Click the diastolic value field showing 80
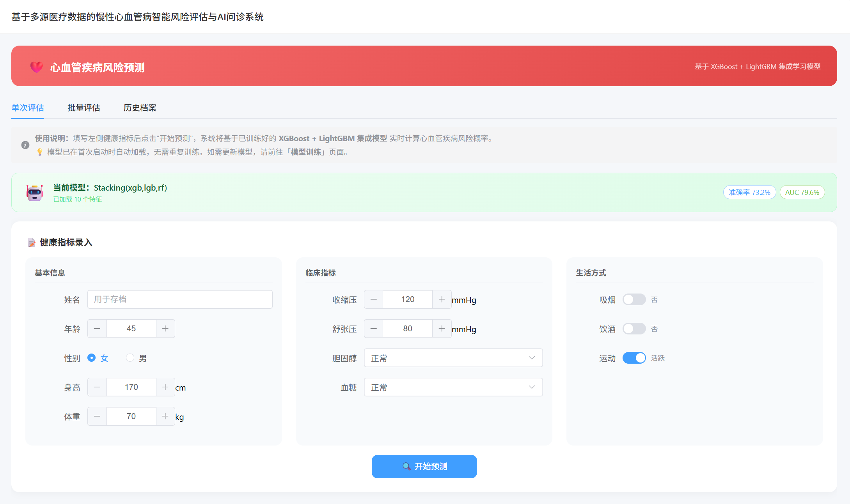The width and height of the screenshot is (850, 504). point(408,329)
